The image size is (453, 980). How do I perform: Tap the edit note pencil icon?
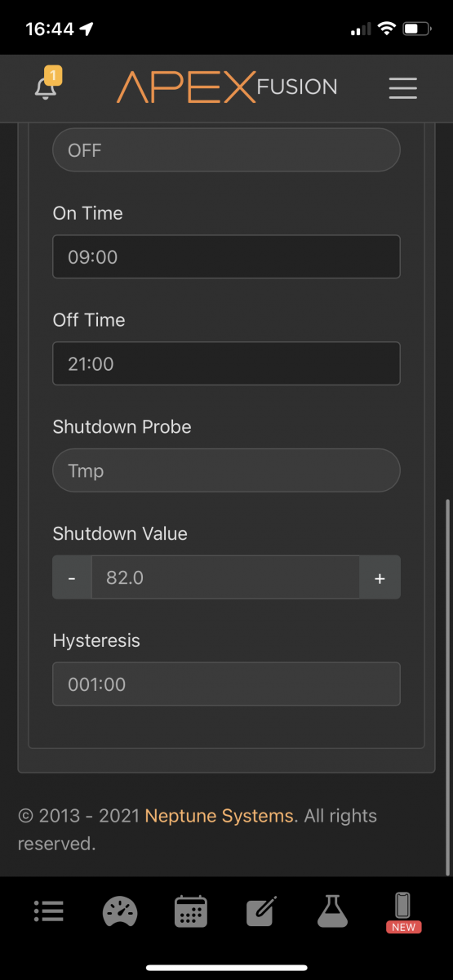click(x=261, y=911)
